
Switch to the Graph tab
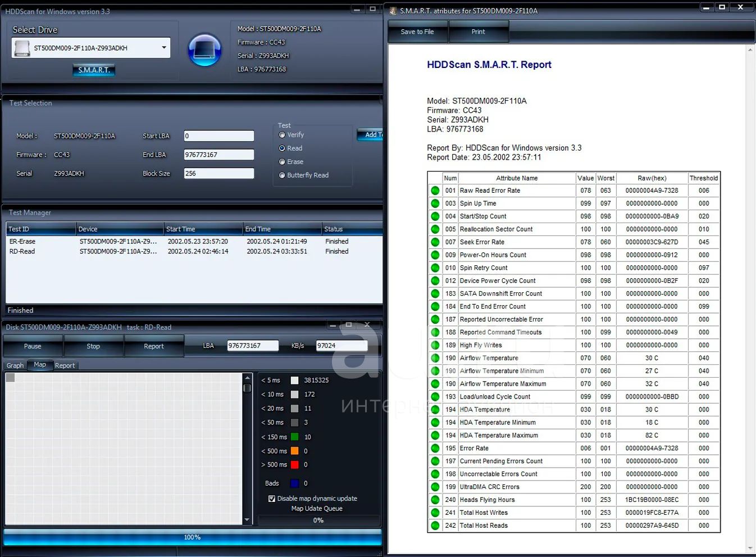15,365
